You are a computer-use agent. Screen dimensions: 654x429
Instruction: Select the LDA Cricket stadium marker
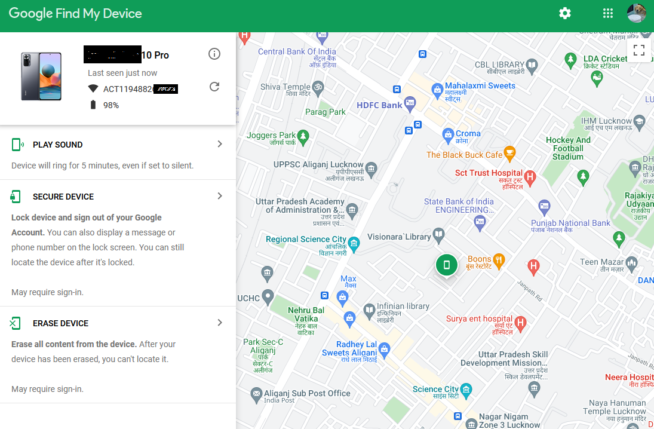[x=570, y=60]
